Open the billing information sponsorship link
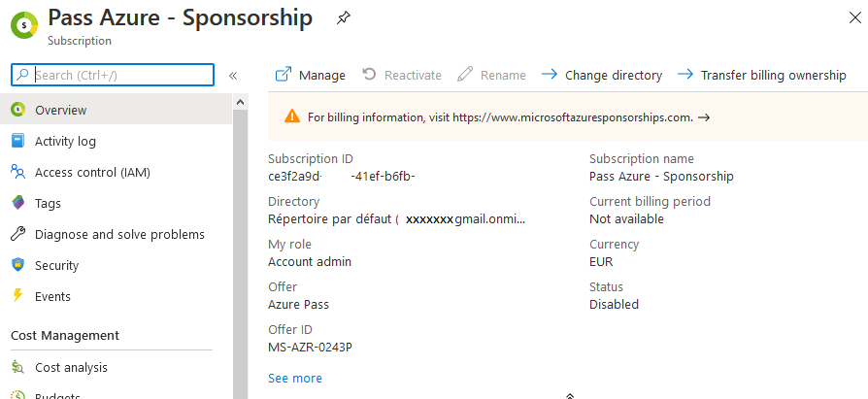 click(573, 117)
